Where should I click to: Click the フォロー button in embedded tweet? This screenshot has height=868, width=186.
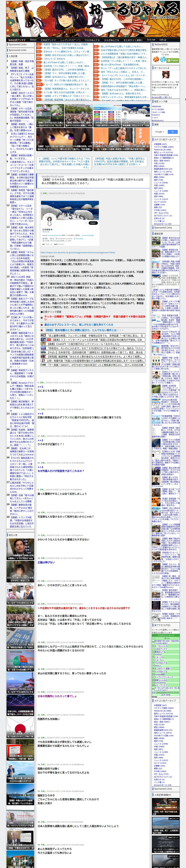(x=93, y=223)
